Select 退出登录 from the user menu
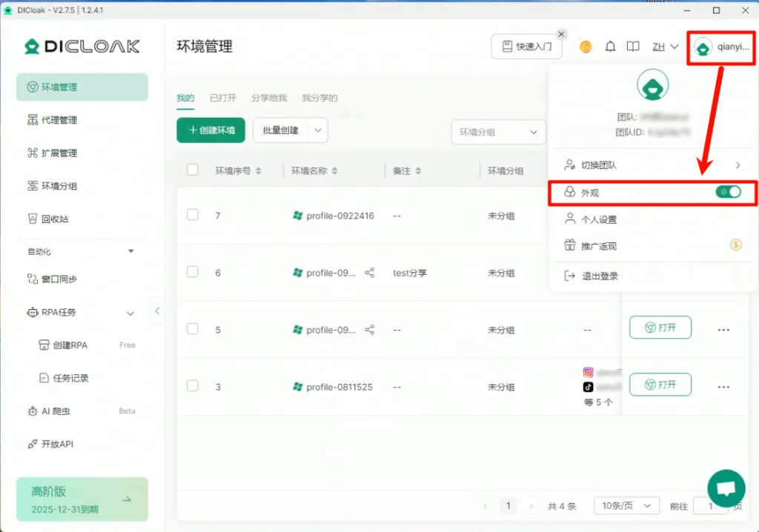This screenshot has height=532, width=759. [599, 276]
